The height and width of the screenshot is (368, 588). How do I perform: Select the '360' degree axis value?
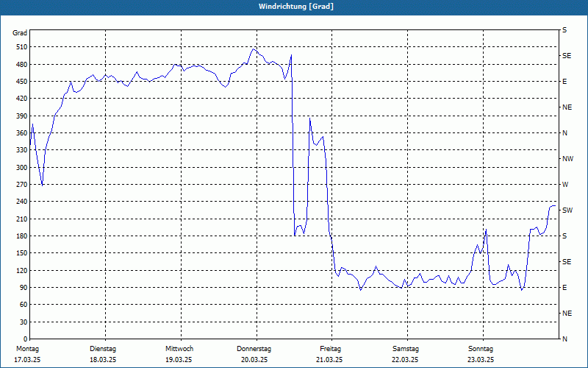[22, 133]
